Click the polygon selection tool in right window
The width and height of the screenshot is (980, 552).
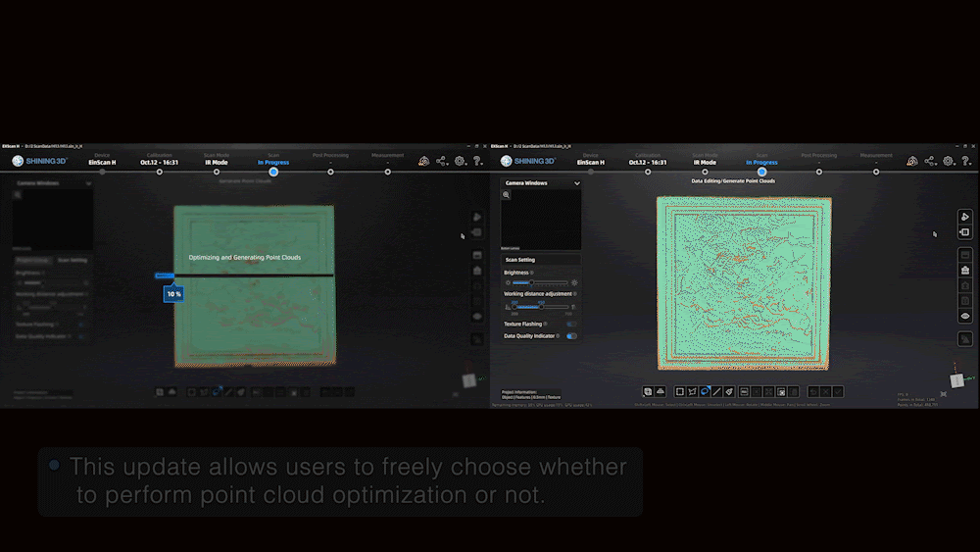click(692, 391)
